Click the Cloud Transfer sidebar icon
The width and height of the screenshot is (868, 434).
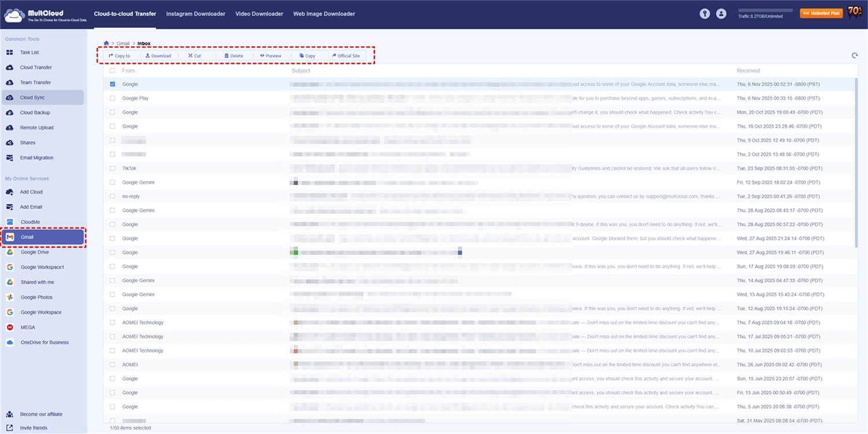[9, 68]
